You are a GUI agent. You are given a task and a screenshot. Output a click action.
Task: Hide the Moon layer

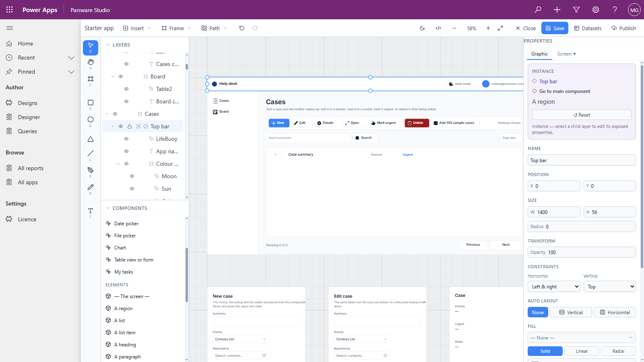(132, 176)
